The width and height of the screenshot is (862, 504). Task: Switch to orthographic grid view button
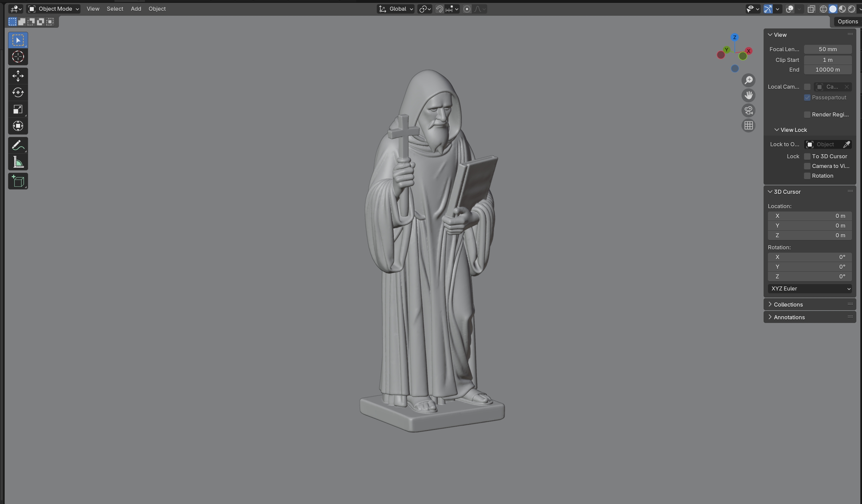pos(749,125)
